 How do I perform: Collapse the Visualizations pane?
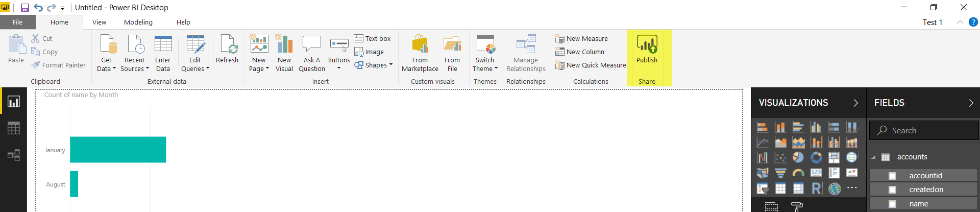pyautogui.click(x=856, y=103)
